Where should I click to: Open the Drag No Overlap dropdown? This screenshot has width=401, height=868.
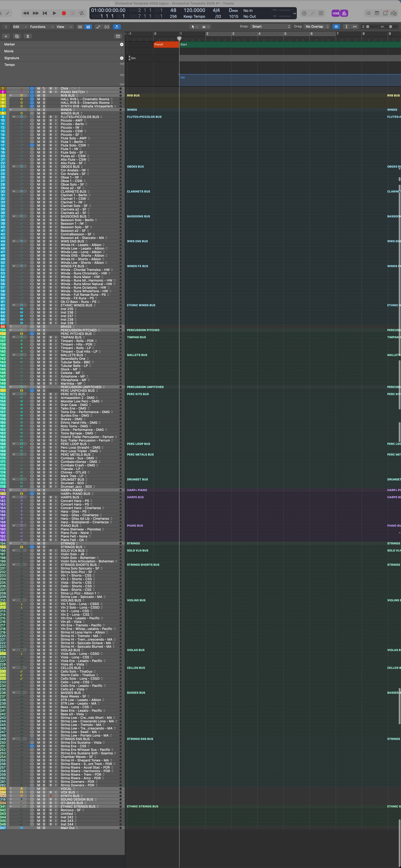pos(317,27)
